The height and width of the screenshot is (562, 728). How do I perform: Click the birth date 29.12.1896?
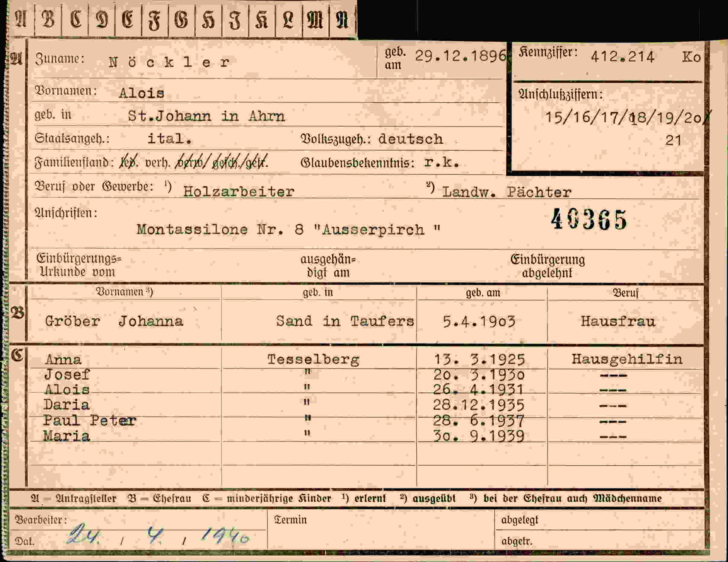point(461,56)
